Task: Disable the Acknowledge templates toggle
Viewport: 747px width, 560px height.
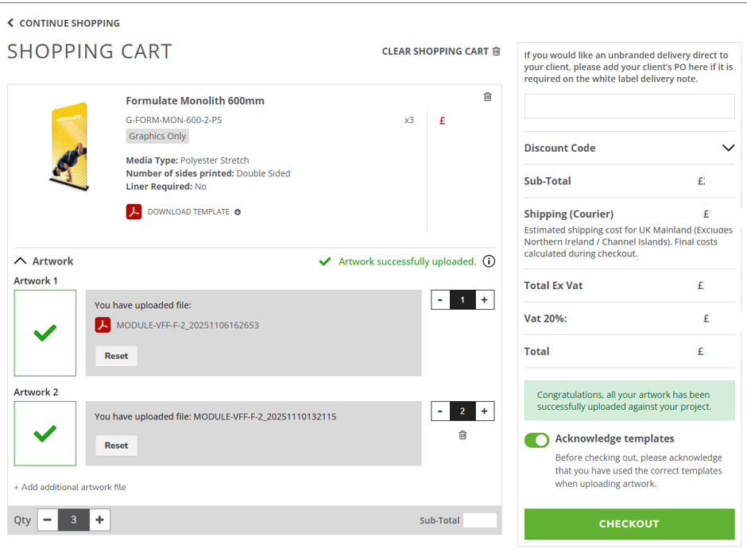Action: tap(536, 439)
